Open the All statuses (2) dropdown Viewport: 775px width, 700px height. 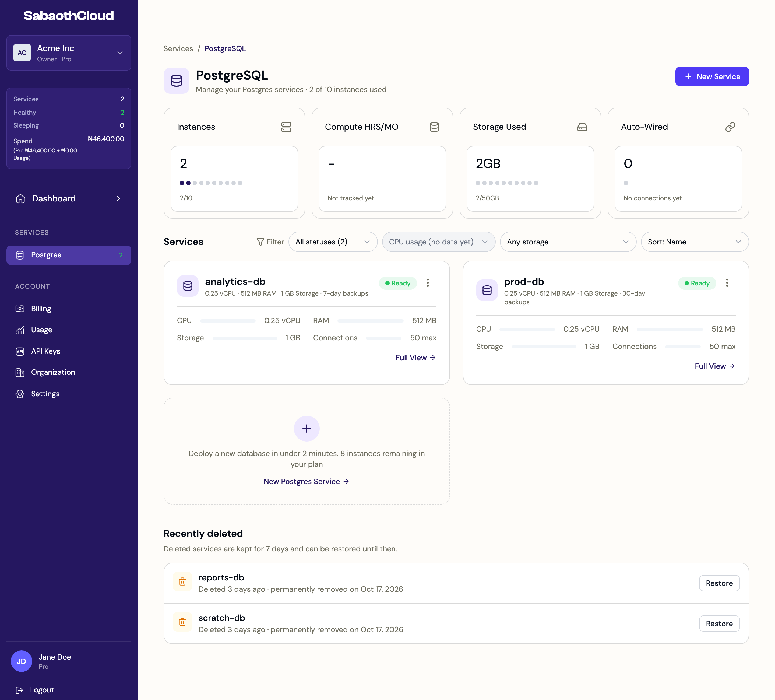click(333, 242)
